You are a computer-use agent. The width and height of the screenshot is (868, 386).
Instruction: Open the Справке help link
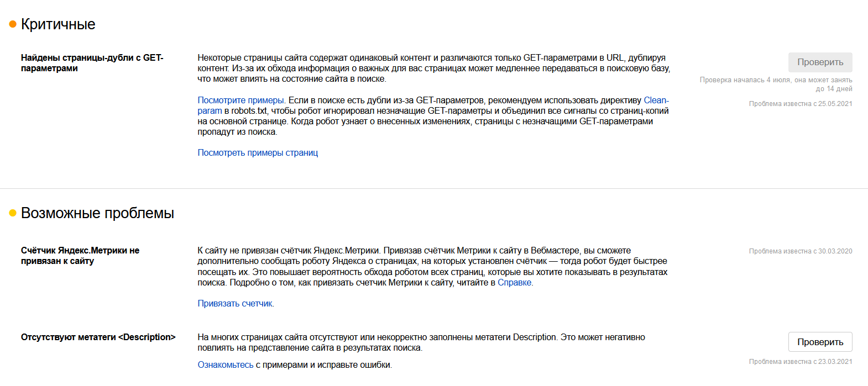click(514, 283)
